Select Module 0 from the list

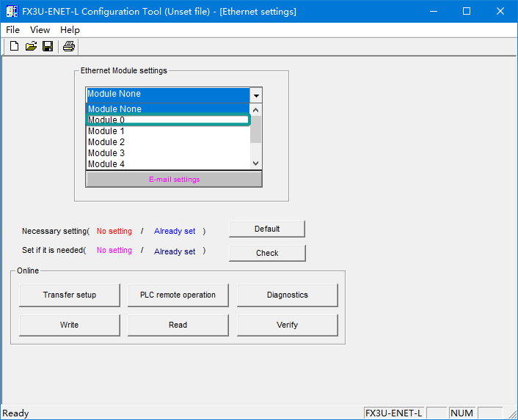coord(167,120)
